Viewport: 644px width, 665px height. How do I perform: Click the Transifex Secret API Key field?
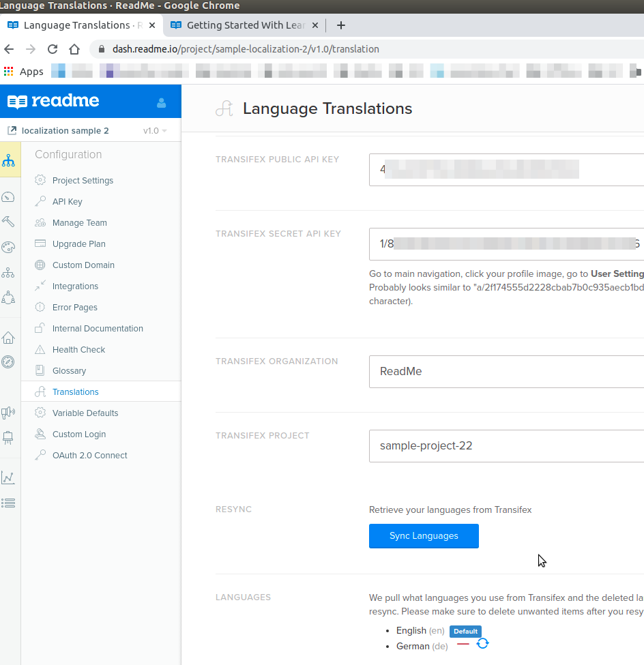(507, 244)
